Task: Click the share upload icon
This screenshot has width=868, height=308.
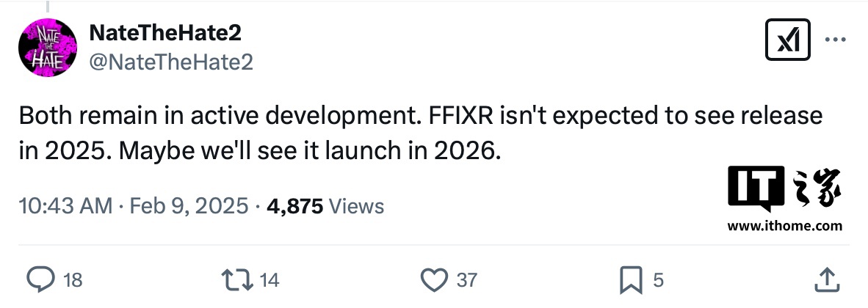Action: point(827,279)
